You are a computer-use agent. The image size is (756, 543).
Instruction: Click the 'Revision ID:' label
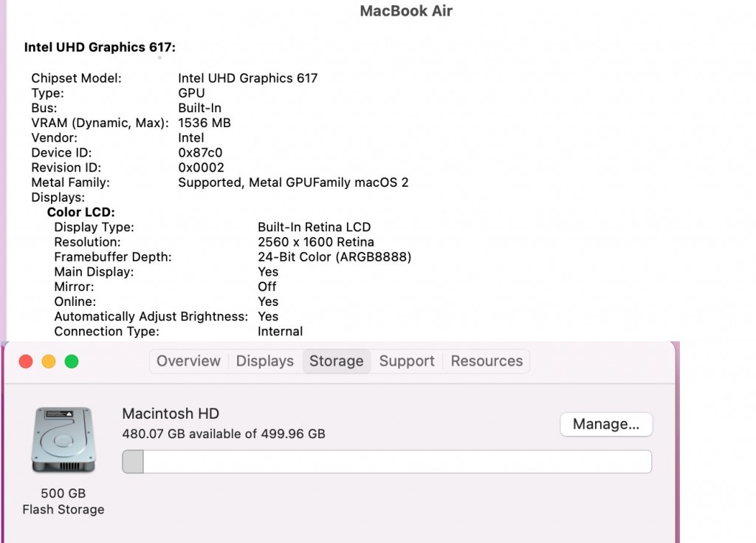(x=66, y=168)
